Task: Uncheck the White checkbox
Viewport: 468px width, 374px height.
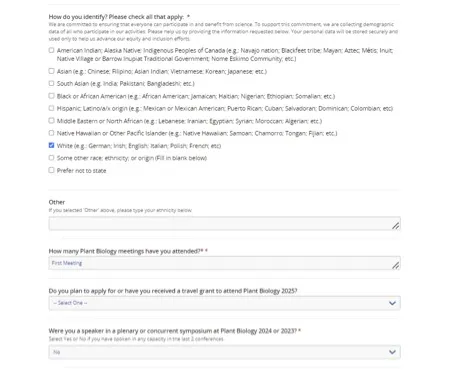Action: (51, 145)
